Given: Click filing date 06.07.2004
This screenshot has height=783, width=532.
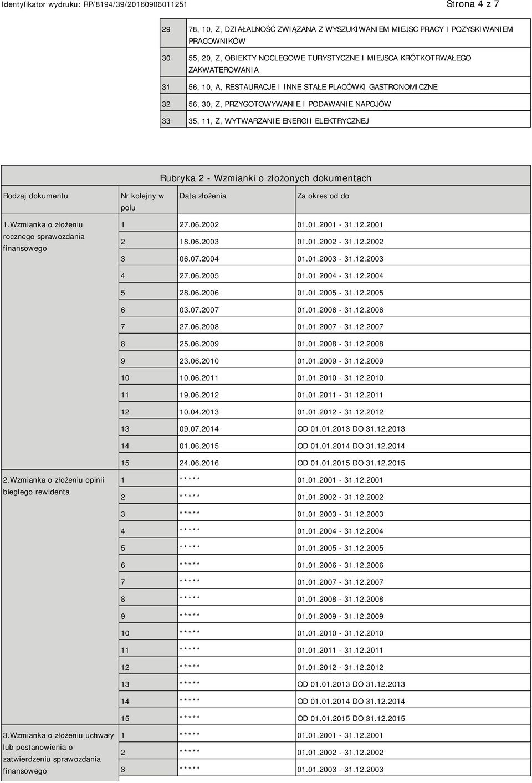Looking at the screenshot, I should coord(199,259).
